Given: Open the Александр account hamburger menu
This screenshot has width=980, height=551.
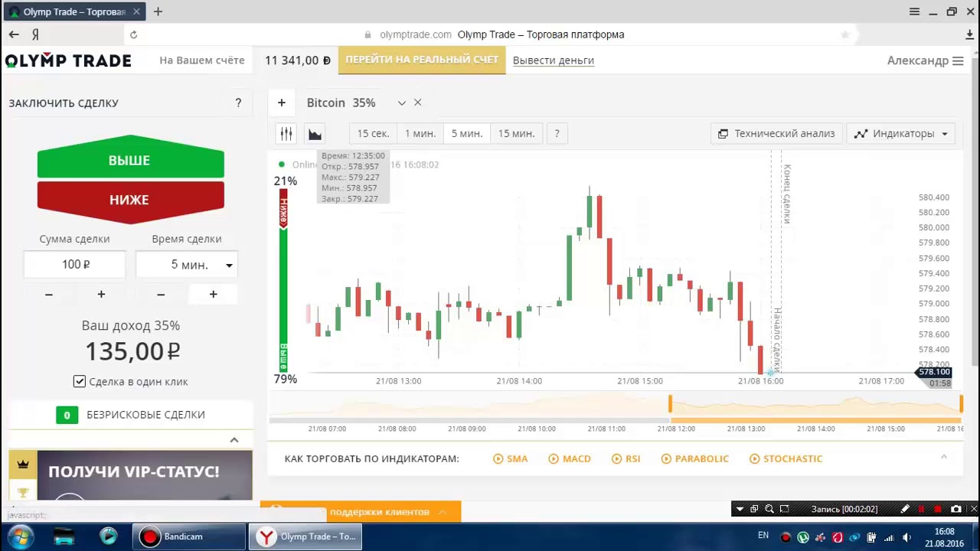Looking at the screenshot, I should coord(958,60).
